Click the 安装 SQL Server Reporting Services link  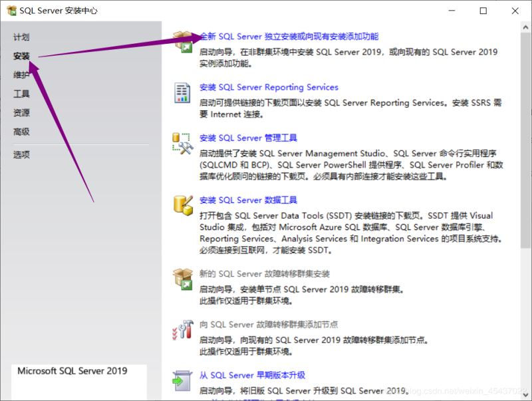(267, 87)
